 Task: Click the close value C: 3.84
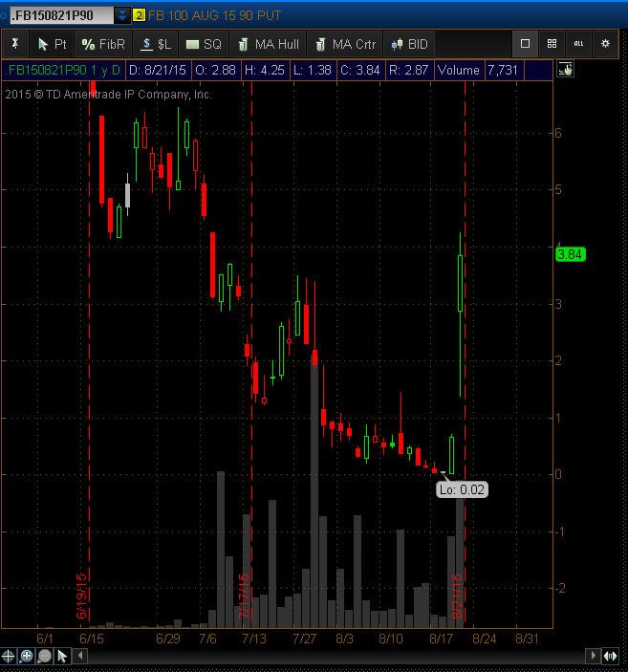pyautogui.click(x=360, y=71)
